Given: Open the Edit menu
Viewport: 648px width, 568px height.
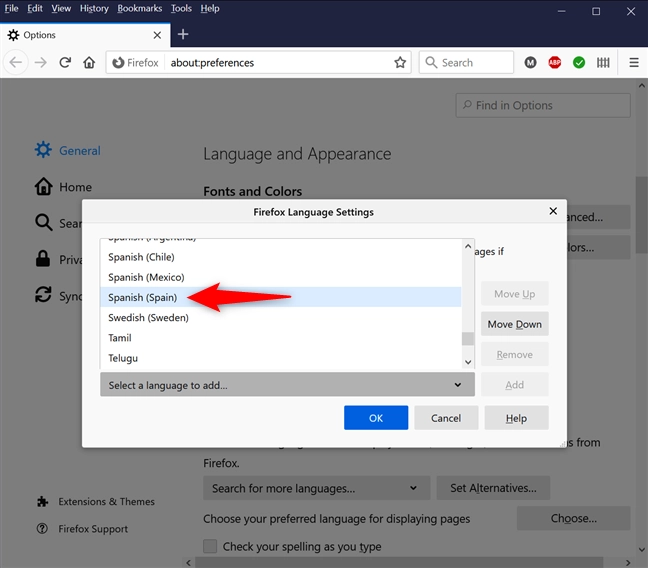Looking at the screenshot, I should pos(35,8).
